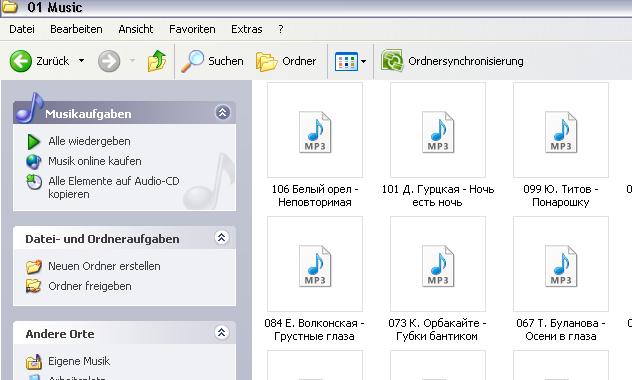
Task: Open the Bearbeiten menu
Action: tap(76, 29)
